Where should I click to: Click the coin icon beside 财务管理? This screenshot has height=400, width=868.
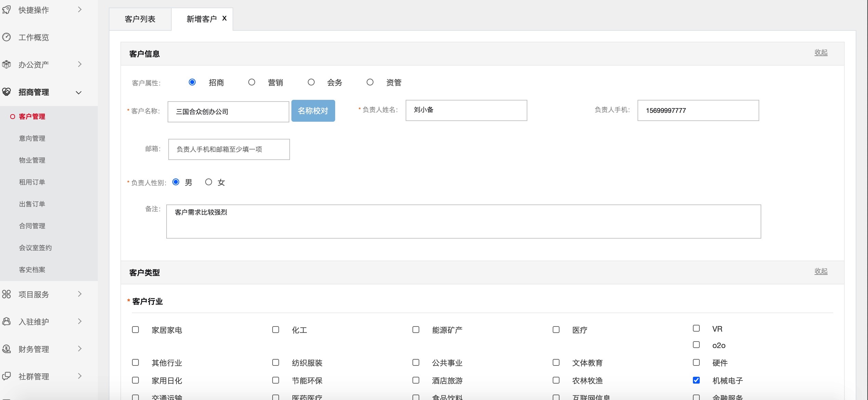point(6,349)
